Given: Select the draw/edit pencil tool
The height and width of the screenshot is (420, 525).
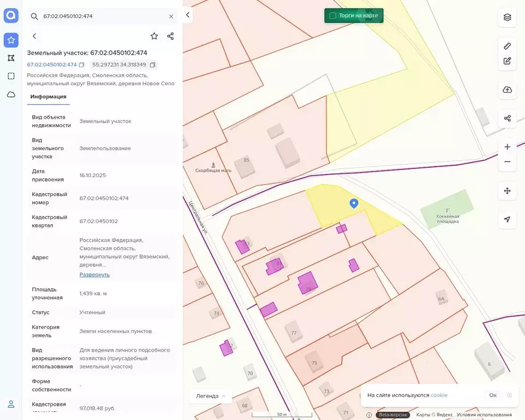Looking at the screenshot, I should (507, 61).
